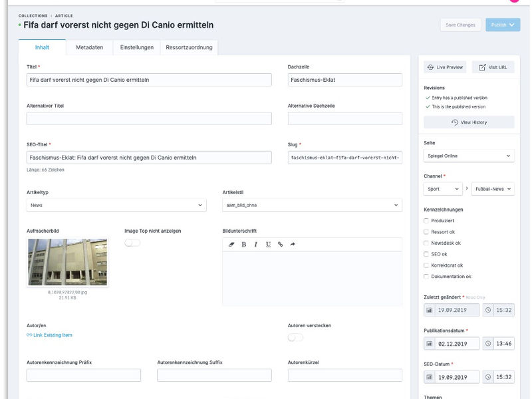Tick the 'SEO ok' checkbox
Viewport: 532px width, 399px height.
pos(426,254)
